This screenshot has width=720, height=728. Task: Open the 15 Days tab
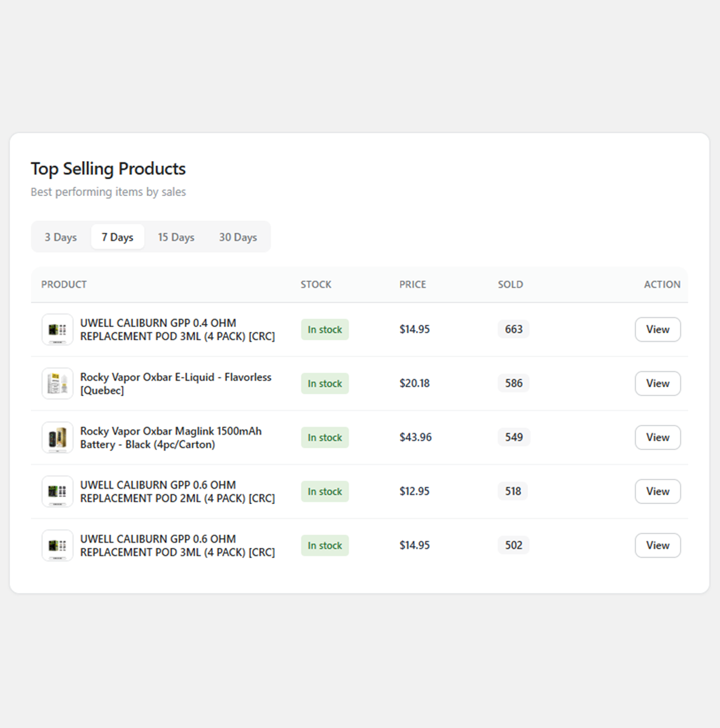point(176,237)
